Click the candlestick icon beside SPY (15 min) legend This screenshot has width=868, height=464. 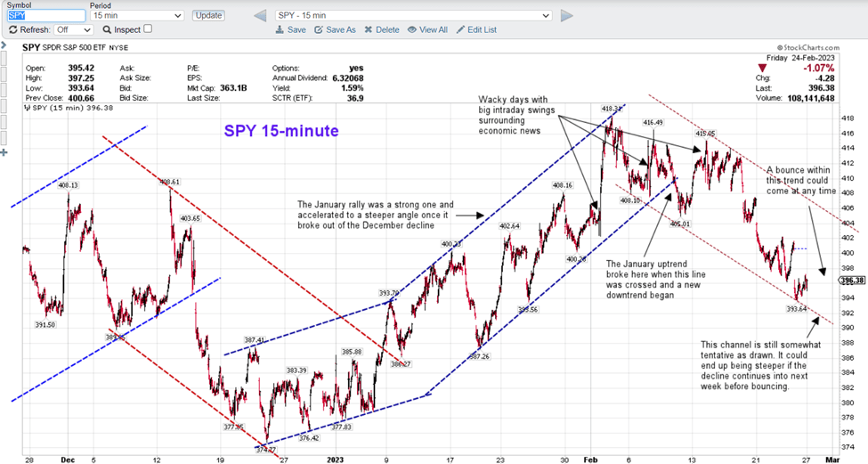(x=27, y=108)
